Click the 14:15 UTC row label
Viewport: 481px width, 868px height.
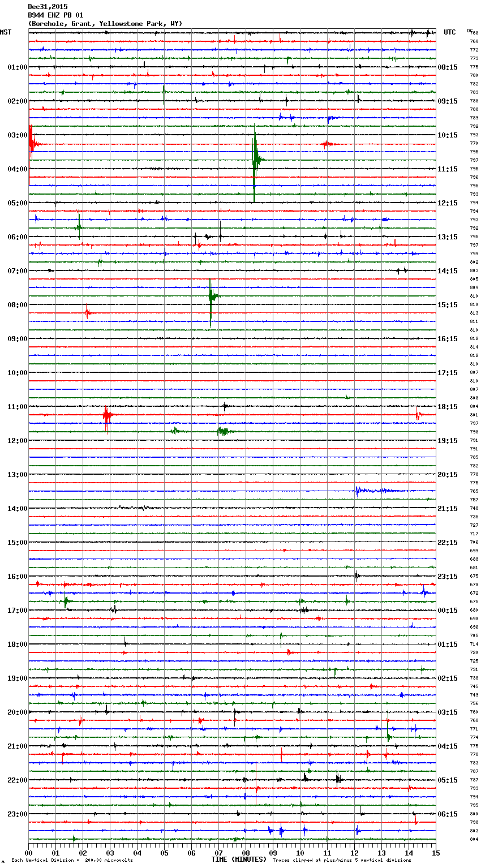pos(448,271)
